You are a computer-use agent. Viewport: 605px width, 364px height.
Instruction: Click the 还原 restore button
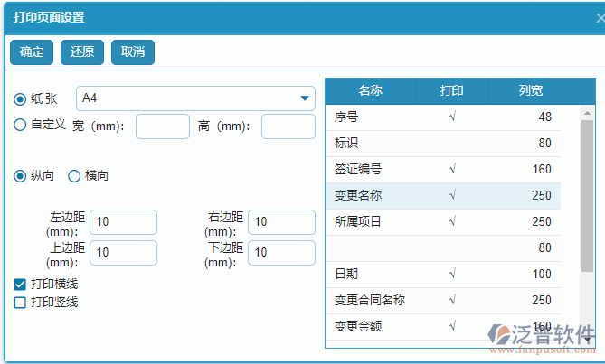click(82, 52)
